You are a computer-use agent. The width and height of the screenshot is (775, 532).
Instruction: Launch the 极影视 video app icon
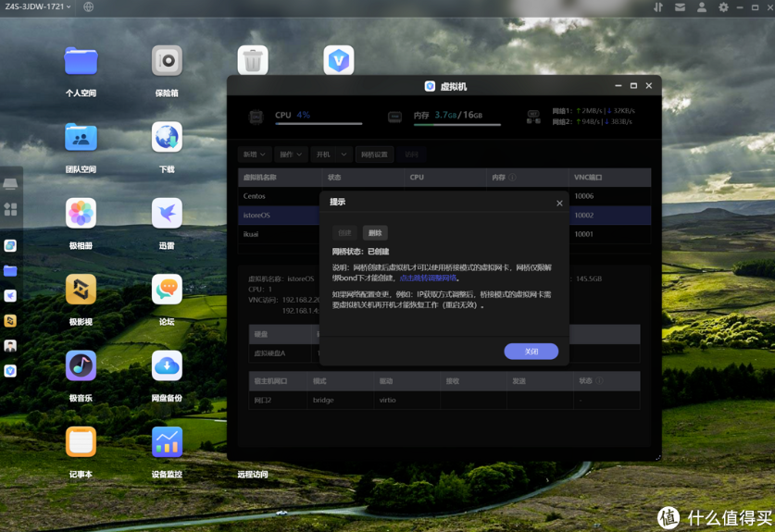(x=81, y=290)
